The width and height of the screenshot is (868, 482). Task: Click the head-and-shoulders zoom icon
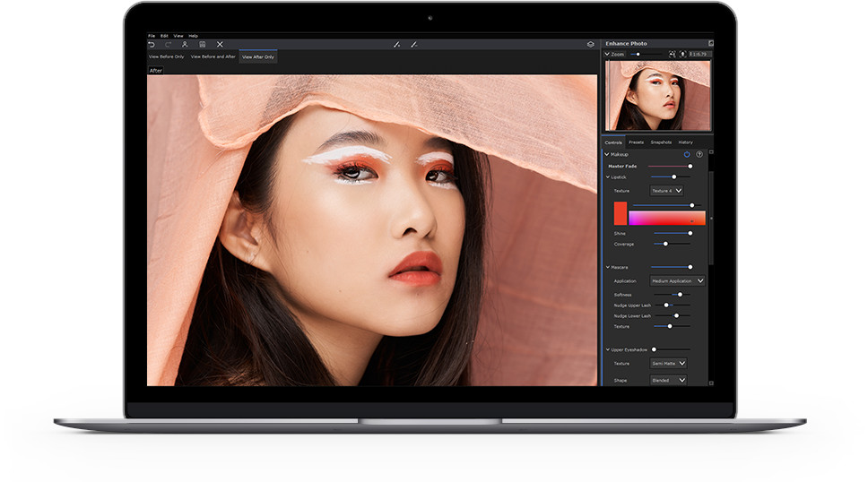click(x=682, y=55)
